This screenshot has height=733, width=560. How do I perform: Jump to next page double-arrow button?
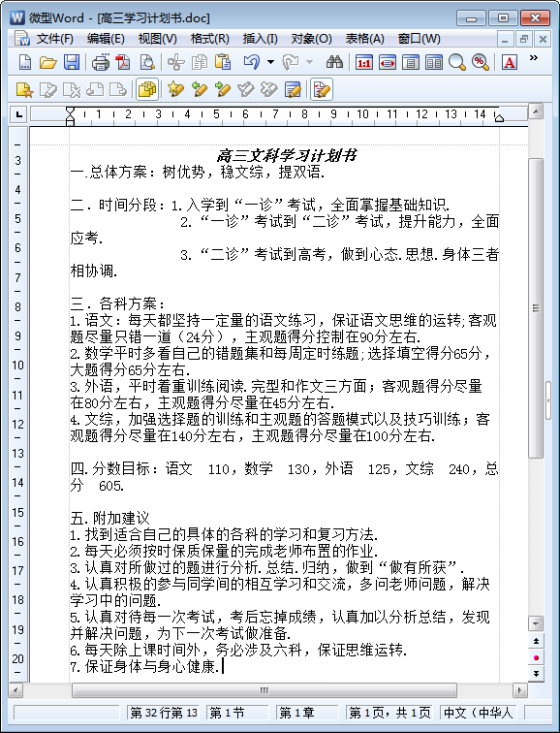[x=536, y=674]
